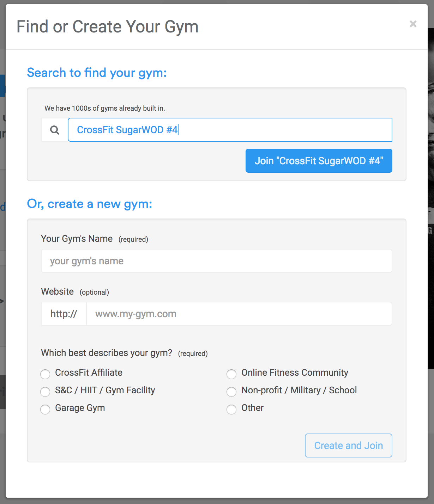
Task: Click the "Website" field label
Action: tap(58, 292)
